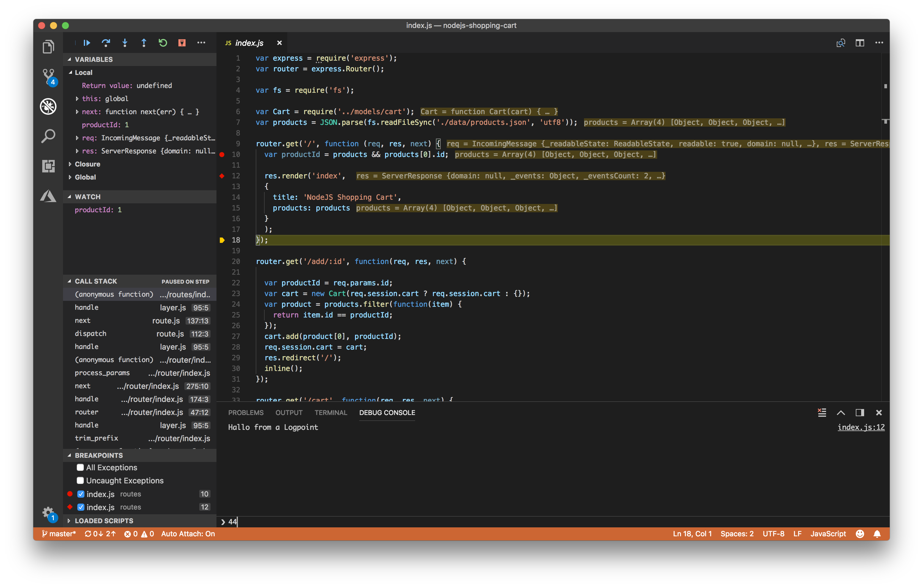Toggle the index.js routes breakpoint line 10
The image size is (923, 588).
[x=80, y=493]
